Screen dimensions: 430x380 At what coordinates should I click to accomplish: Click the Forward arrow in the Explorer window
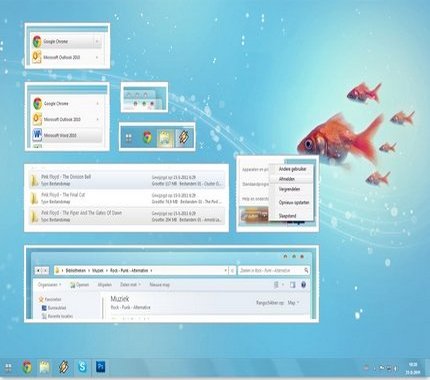(46, 270)
